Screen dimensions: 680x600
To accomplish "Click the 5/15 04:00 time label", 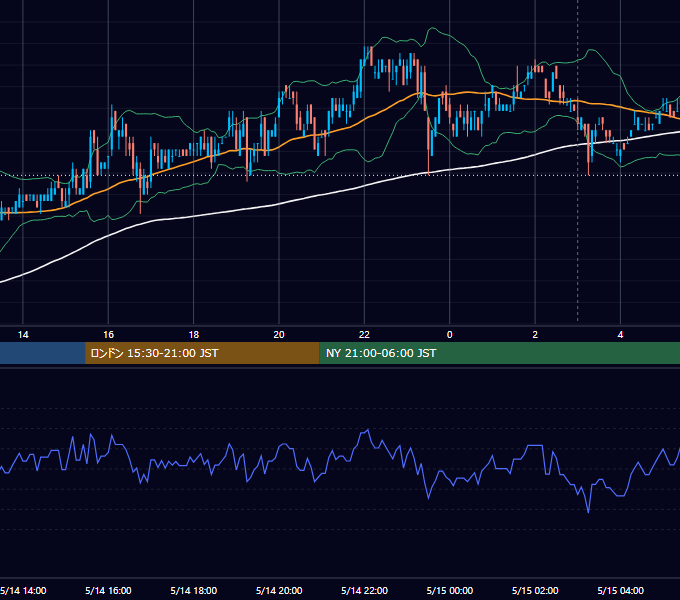I will [x=621, y=590].
